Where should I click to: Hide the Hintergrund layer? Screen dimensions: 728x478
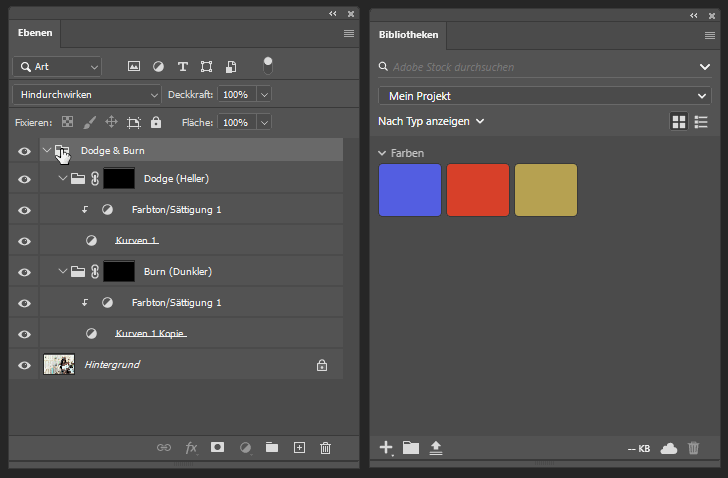pos(24,365)
